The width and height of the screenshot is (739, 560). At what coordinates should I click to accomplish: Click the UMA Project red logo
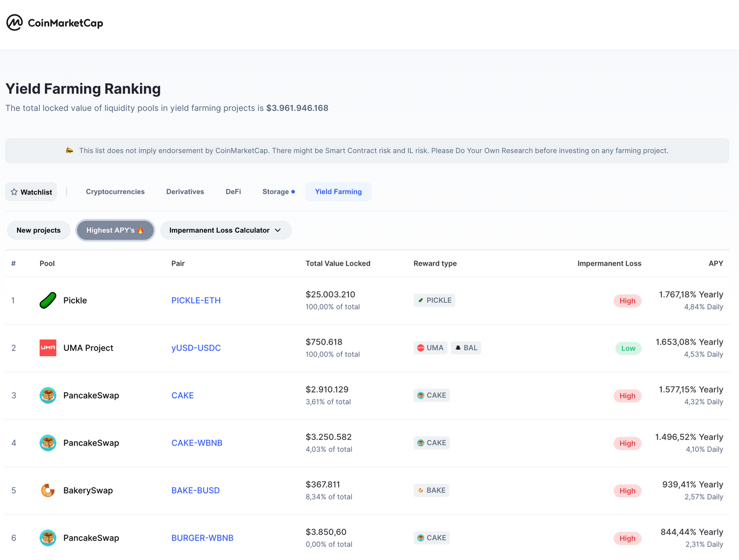click(48, 348)
